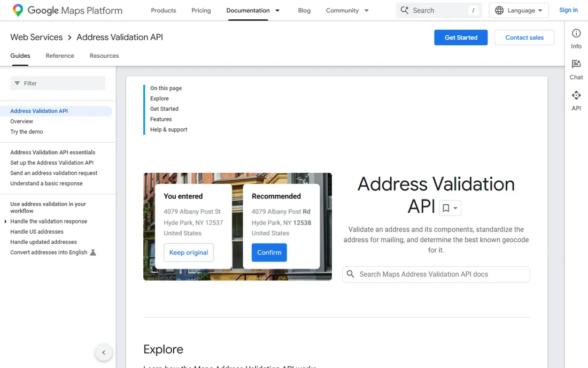Click the globe icon in Language selector

coord(499,11)
